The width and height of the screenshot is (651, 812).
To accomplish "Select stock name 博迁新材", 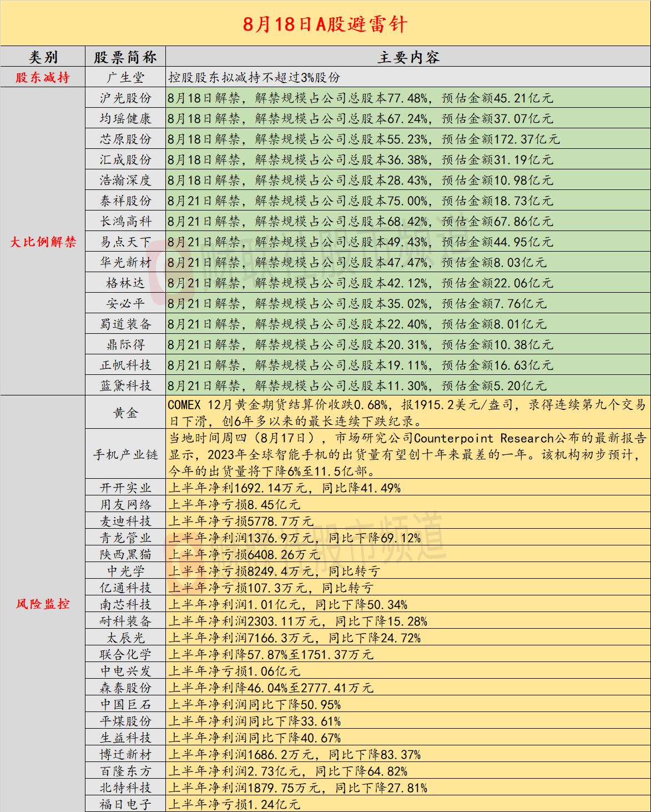I will (125, 754).
